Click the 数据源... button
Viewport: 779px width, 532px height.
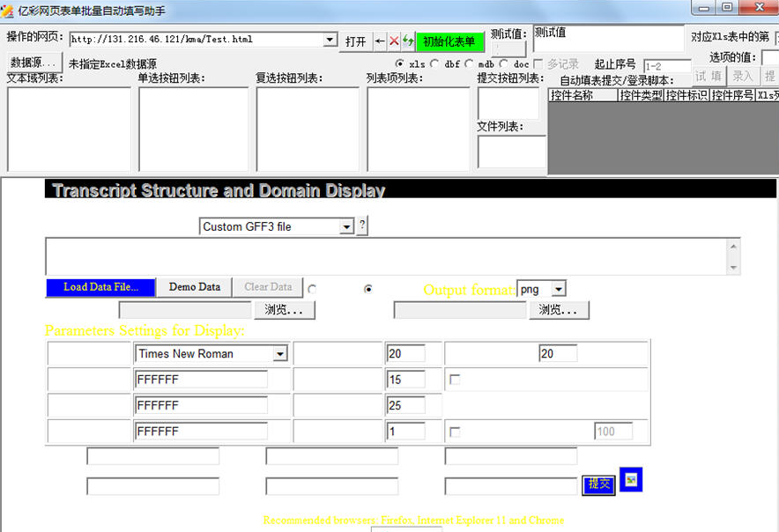[x=33, y=63]
